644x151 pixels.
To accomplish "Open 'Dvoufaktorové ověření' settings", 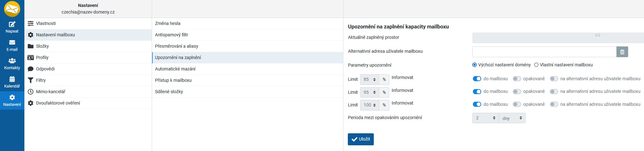I will click(58, 103).
